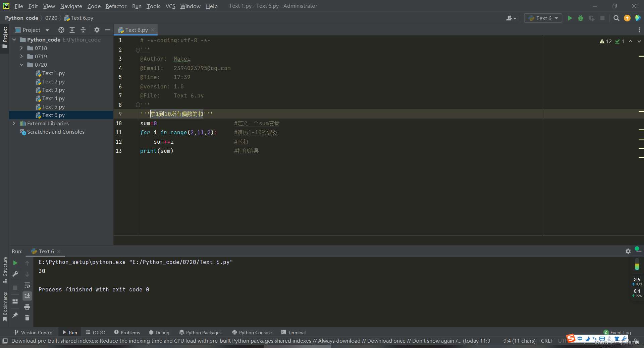644x348 pixels.
Task: Expand the 0719 folder
Action: tap(21, 56)
